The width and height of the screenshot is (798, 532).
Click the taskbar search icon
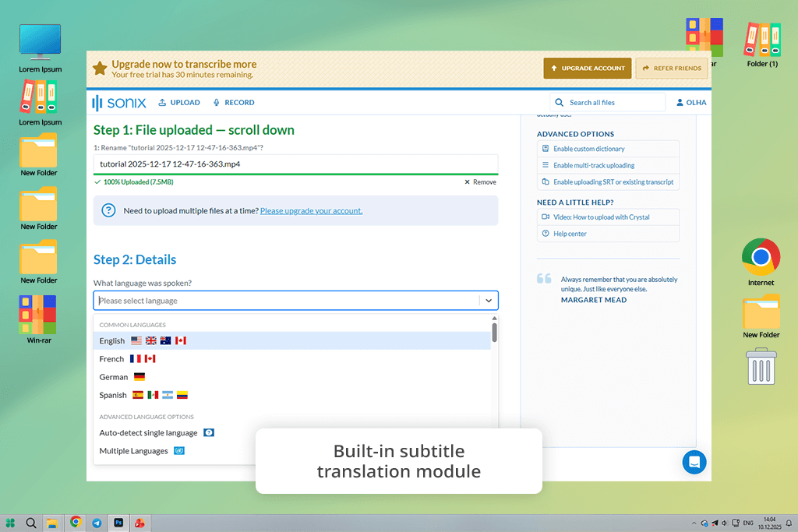(31, 523)
